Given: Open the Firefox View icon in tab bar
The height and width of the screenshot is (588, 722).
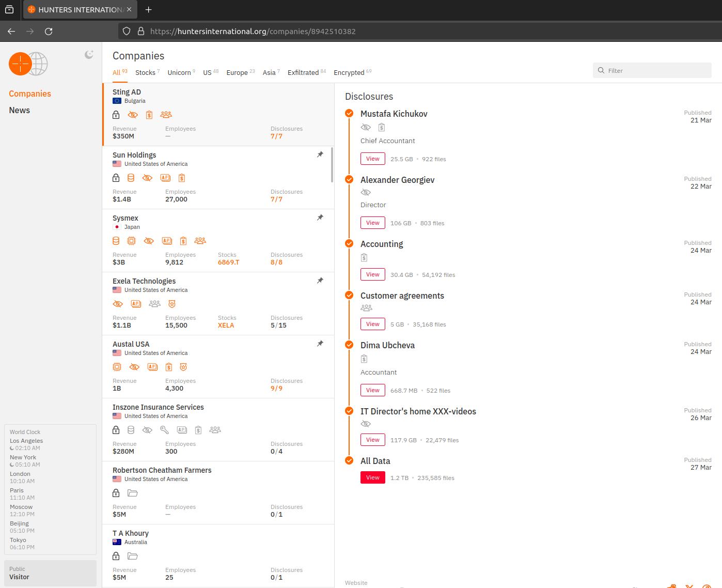Looking at the screenshot, I should [x=9, y=9].
